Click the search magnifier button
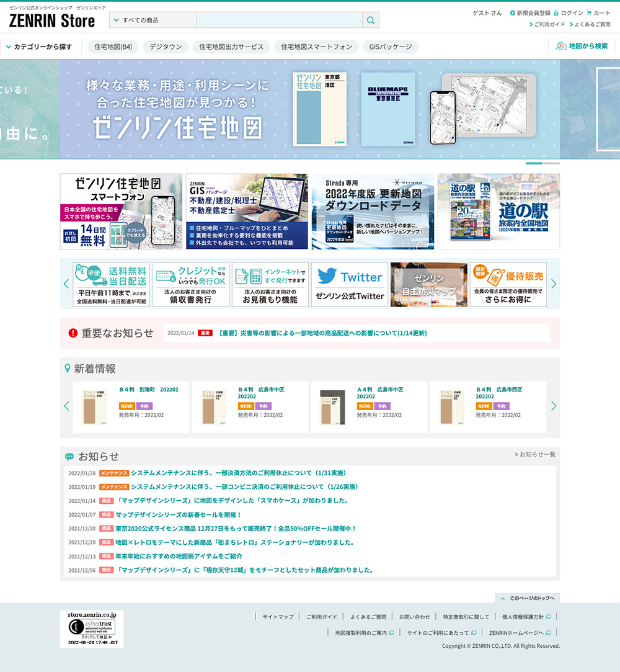Viewport: 620px width, 672px height. (x=371, y=20)
